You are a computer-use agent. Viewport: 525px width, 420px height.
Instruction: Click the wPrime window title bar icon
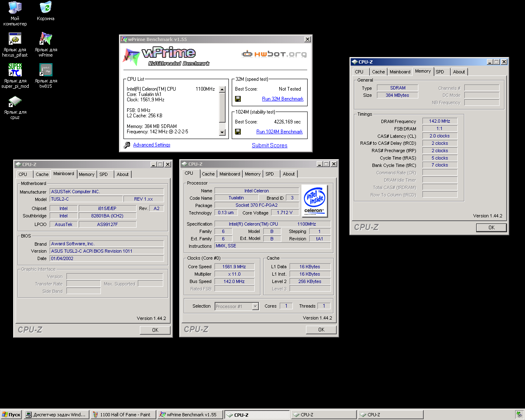coord(124,39)
